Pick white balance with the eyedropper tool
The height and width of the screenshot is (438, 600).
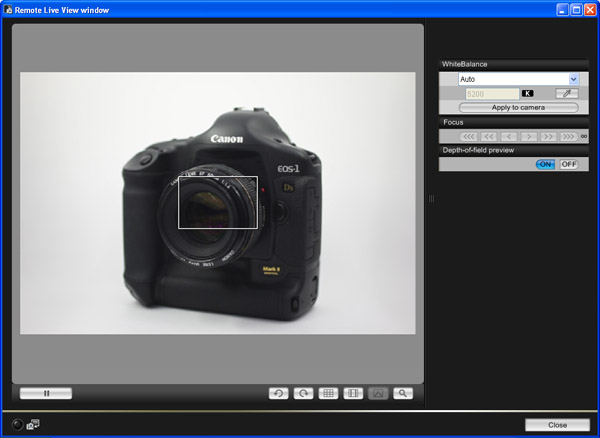pyautogui.click(x=567, y=93)
